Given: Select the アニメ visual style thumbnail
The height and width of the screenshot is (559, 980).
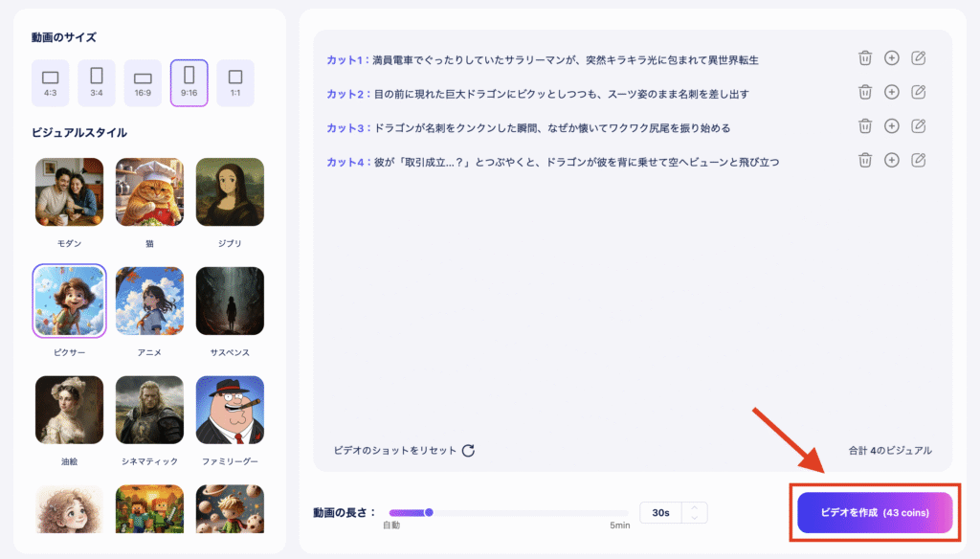Looking at the screenshot, I should (149, 301).
